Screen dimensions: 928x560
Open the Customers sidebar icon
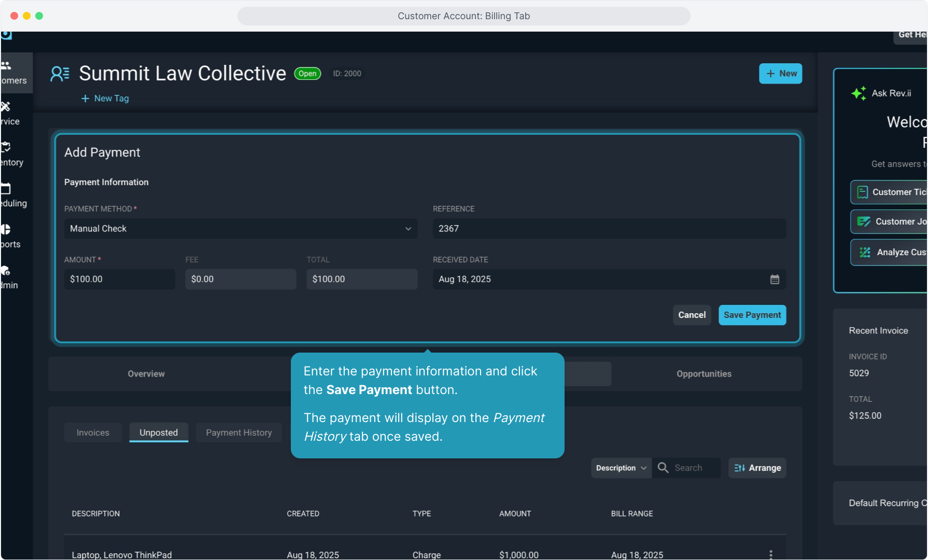[7, 66]
